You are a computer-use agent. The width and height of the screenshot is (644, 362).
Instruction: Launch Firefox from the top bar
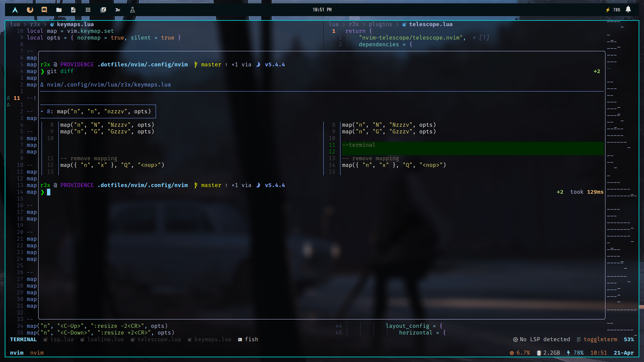[x=30, y=10]
